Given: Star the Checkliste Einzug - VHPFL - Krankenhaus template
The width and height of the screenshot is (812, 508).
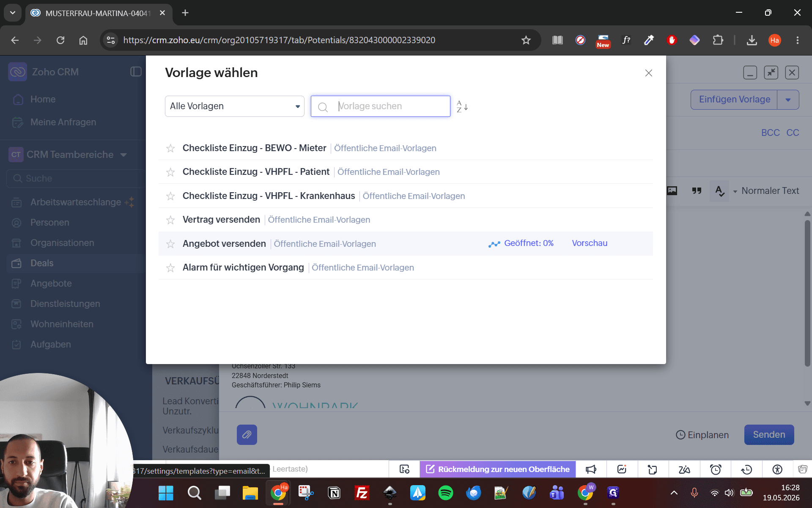Looking at the screenshot, I should point(170,196).
